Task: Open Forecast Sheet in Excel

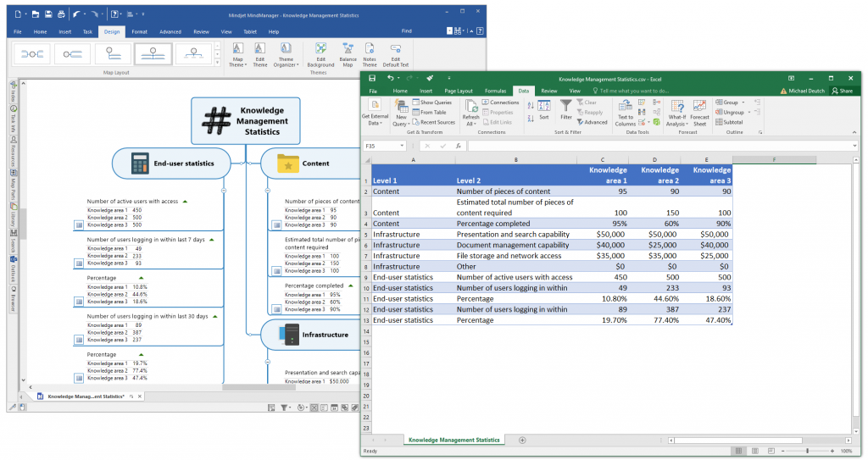Action: 699,114
